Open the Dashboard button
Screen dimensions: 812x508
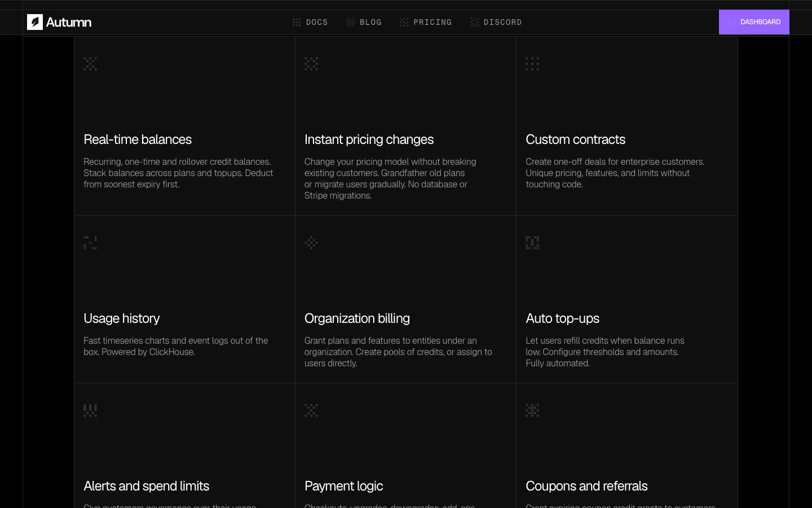754,22
